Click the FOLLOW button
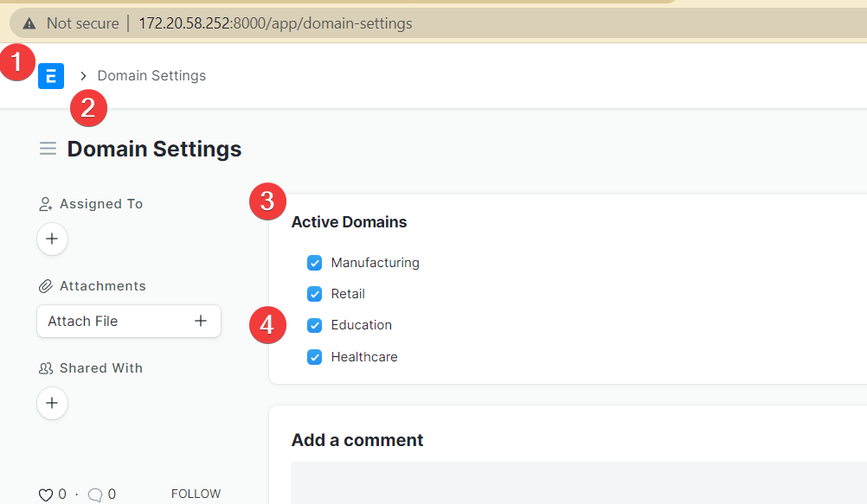Image resolution: width=867 pixels, height=504 pixels. click(196, 494)
